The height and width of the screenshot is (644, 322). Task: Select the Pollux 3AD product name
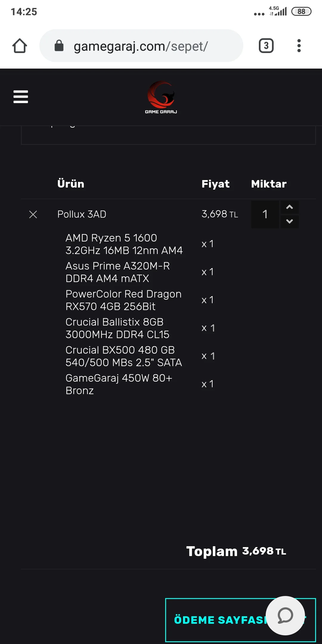point(82,214)
